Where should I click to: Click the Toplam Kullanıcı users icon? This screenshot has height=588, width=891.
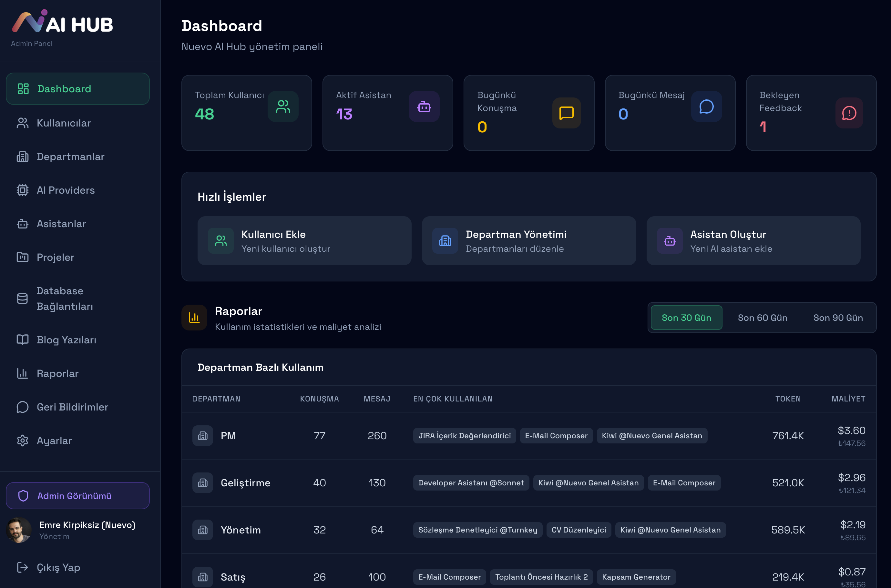pos(283,106)
